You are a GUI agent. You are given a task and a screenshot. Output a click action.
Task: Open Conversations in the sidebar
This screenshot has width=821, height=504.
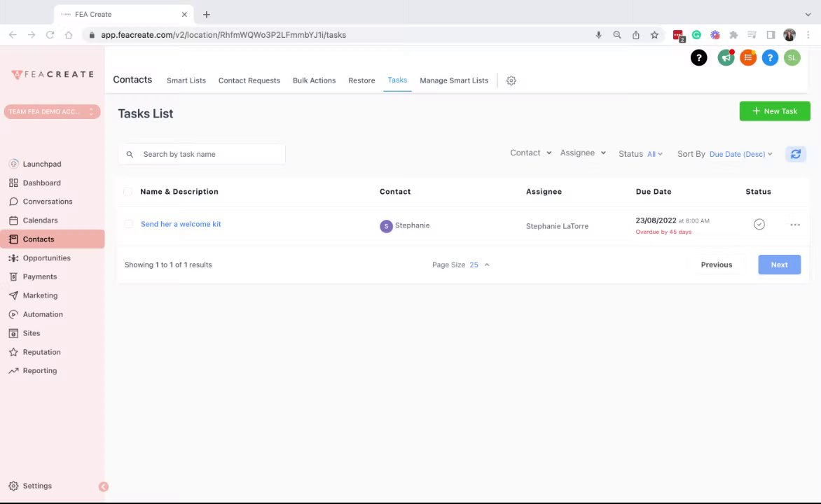[x=47, y=202]
